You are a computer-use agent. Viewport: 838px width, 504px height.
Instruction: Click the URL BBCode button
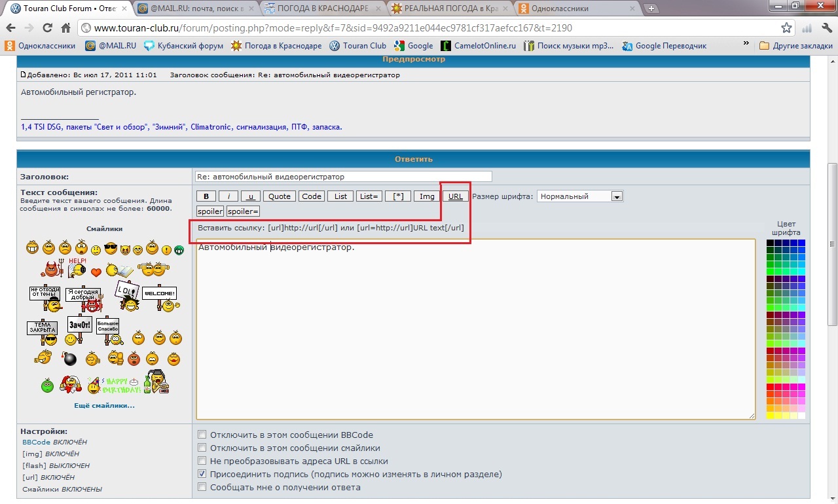455,196
